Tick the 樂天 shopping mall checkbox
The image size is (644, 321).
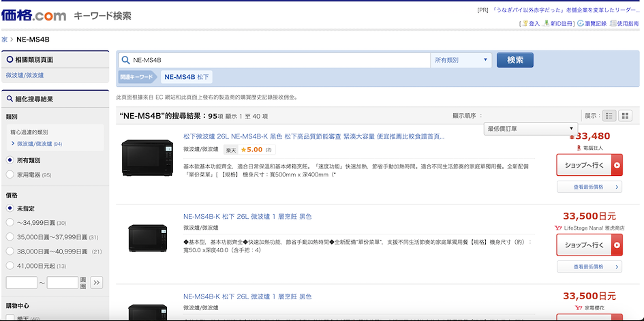10,318
